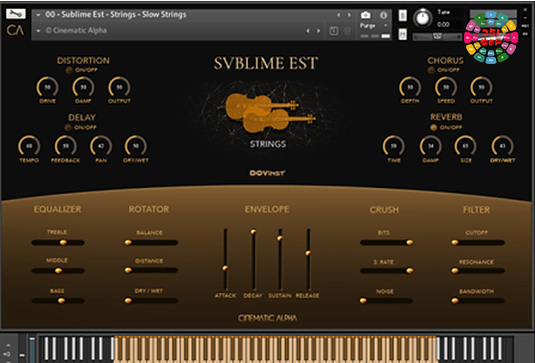Image resolution: width=535 pixels, height=363 pixels.
Task: Toggle Chorus on/off
Action: [431, 70]
